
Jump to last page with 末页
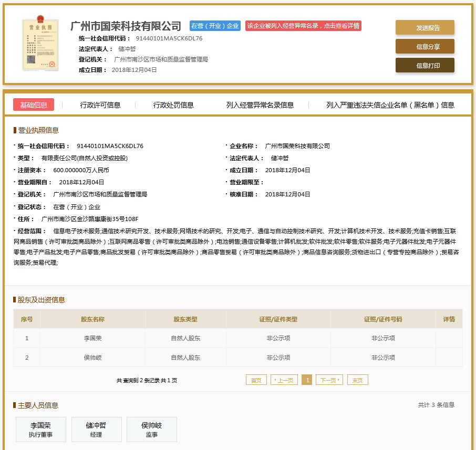[357, 380]
